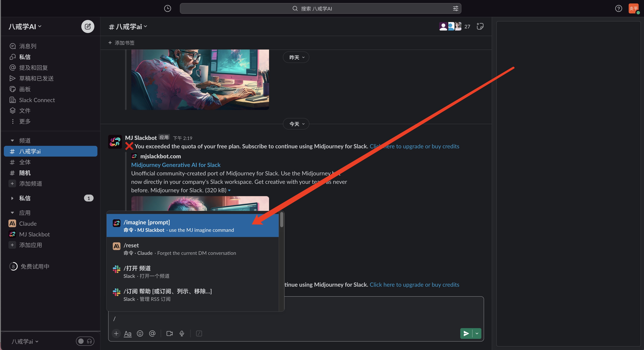This screenshot has height=350, width=644.
Task: Open the user avatar profile menu
Action: pos(633,8)
